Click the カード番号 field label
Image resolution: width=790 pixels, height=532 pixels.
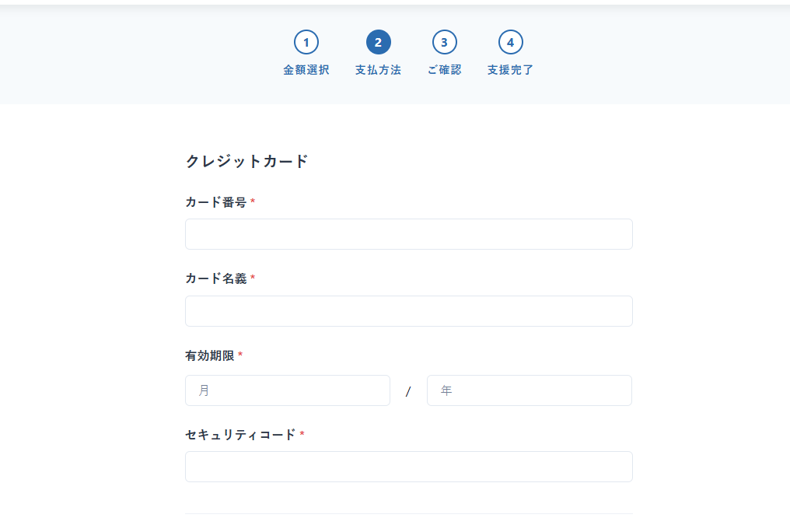(x=215, y=202)
